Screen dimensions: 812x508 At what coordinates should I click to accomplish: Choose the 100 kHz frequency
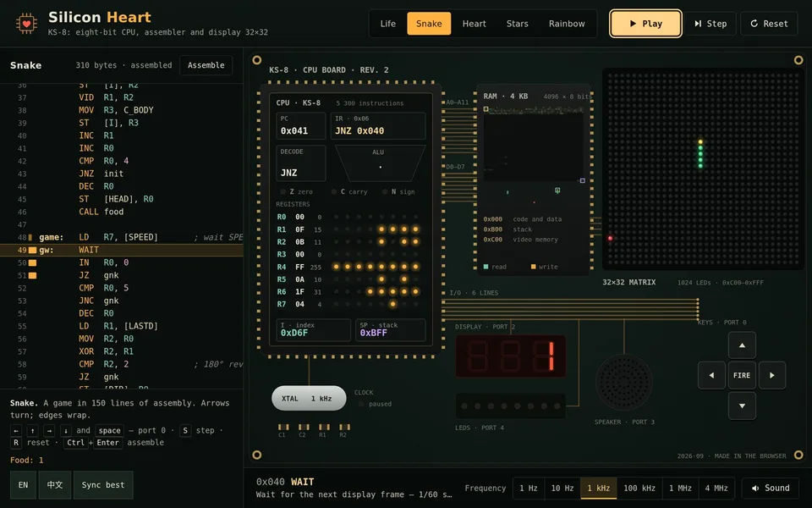click(x=639, y=488)
